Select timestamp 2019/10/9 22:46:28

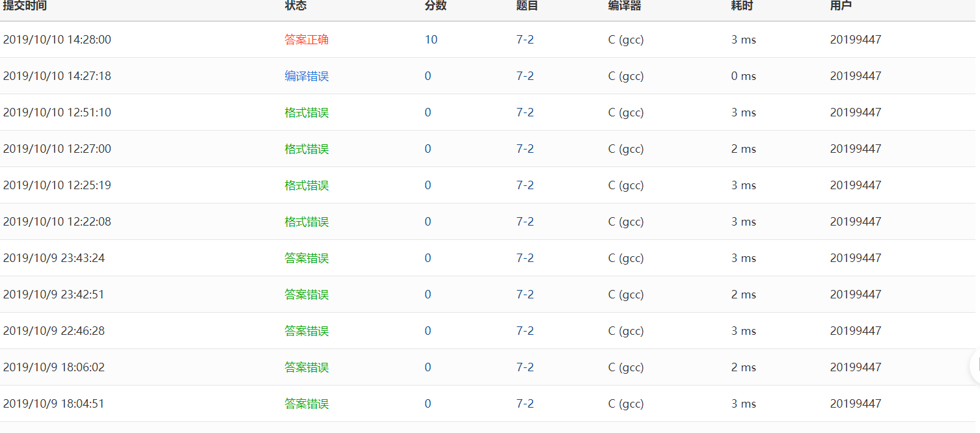(x=54, y=331)
